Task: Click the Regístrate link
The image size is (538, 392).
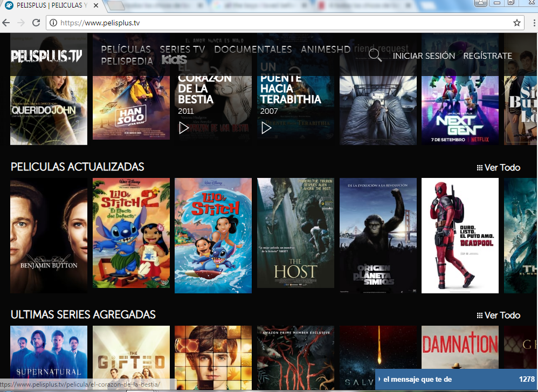Action: 487,56
